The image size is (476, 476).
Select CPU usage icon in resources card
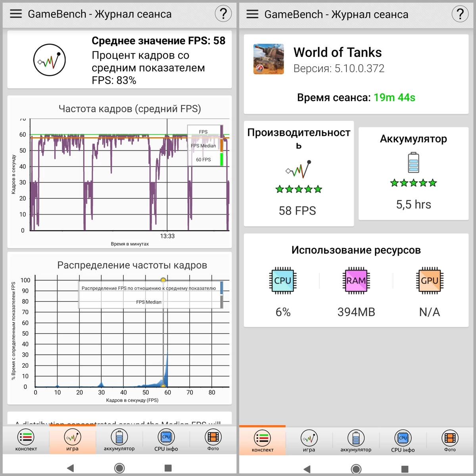283,280
